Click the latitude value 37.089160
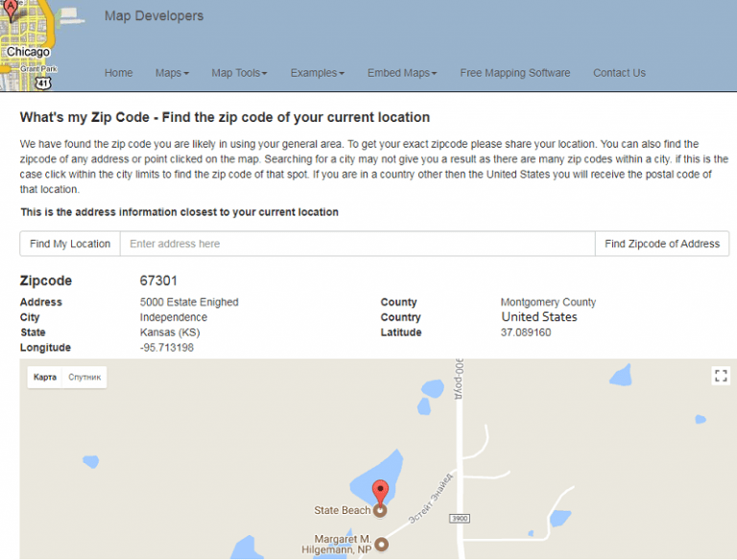This screenshot has width=737, height=560. pyautogui.click(x=526, y=332)
